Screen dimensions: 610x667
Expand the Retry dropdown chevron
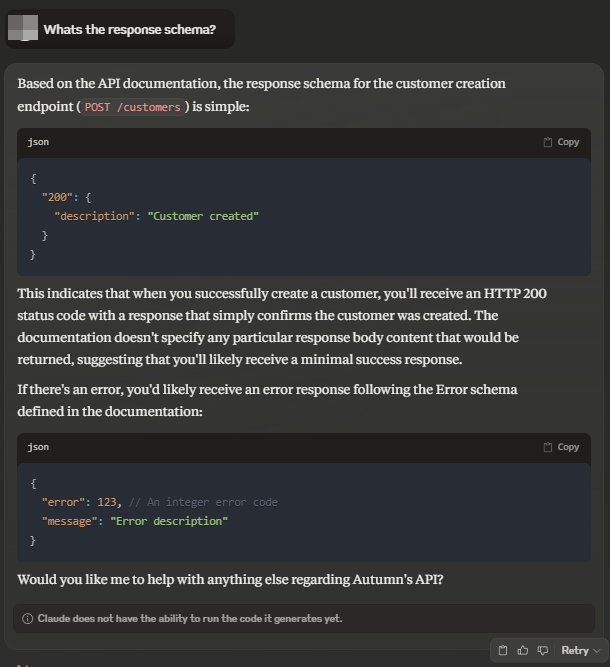(x=597, y=651)
